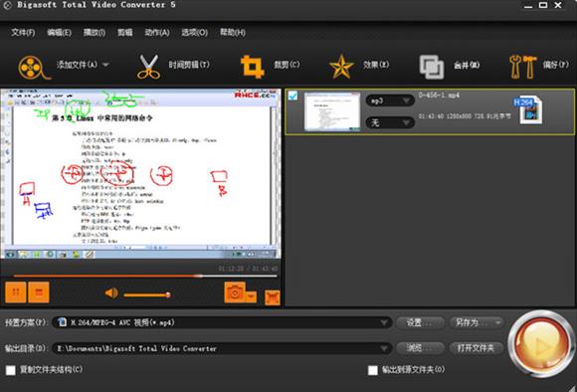Open the Options menu
Screen dimensions: 577x392
coord(194,33)
